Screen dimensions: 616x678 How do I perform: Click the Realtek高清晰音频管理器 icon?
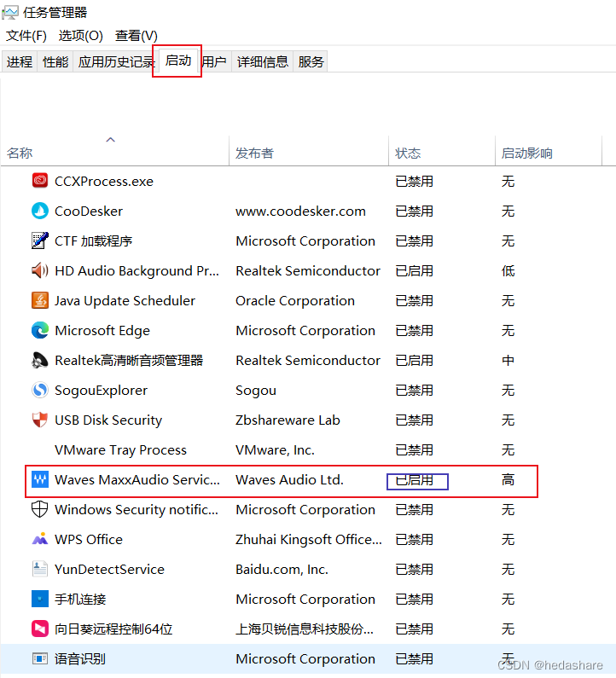(x=40, y=360)
